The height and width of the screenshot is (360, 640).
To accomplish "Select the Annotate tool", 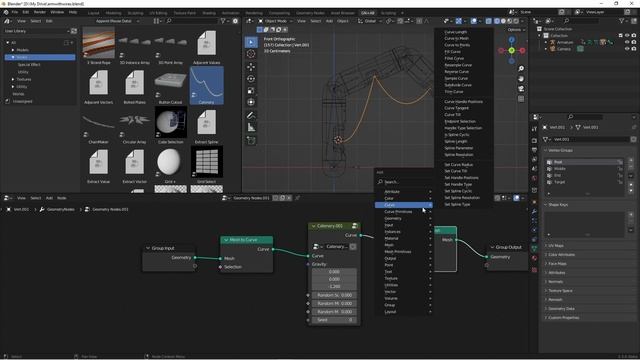I will click(251, 116).
